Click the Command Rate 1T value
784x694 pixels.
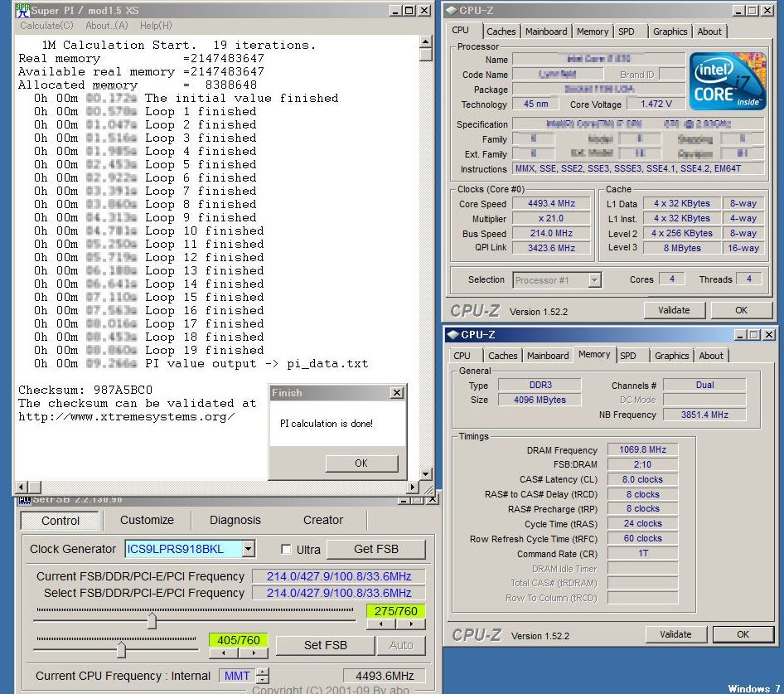(642, 553)
